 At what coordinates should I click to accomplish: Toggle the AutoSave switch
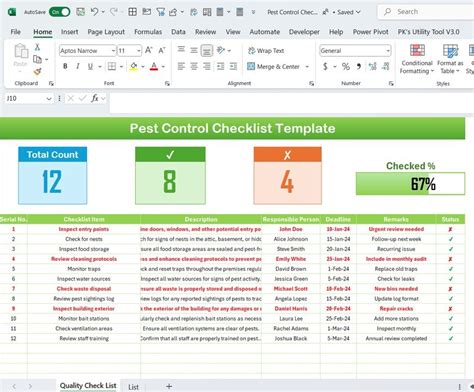tap(59, 12)
